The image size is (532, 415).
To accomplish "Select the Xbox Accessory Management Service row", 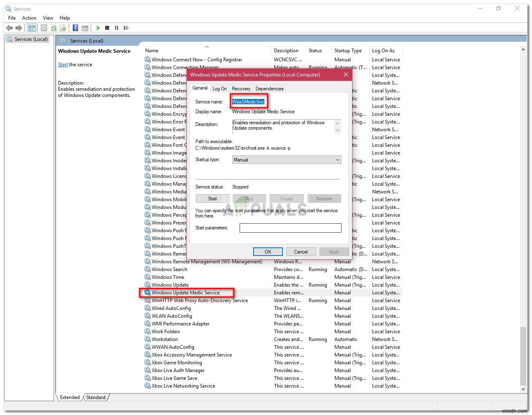I will pos(273,355).
